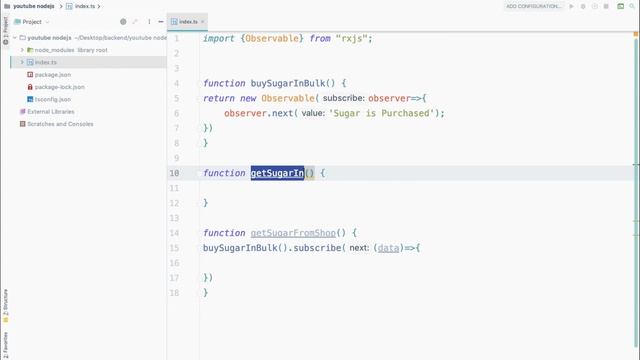Hide the Project panel with minus icon

point(161,22)
